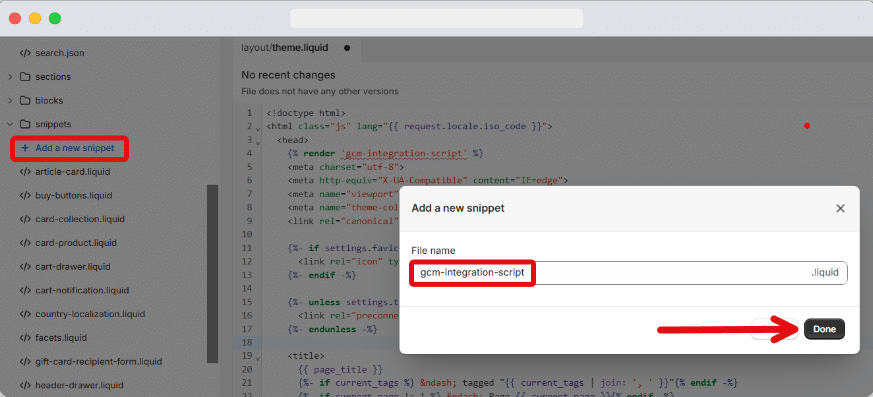
Task: Click line 6 http-equiv meta tag
Action: point(428,180)
